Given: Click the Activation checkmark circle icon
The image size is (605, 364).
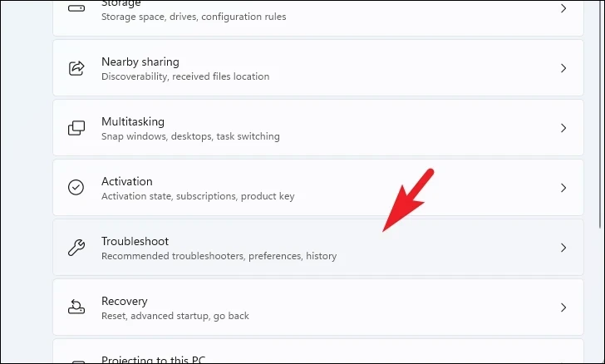Looking at the screenshot, I should click(x=76, y=188).
